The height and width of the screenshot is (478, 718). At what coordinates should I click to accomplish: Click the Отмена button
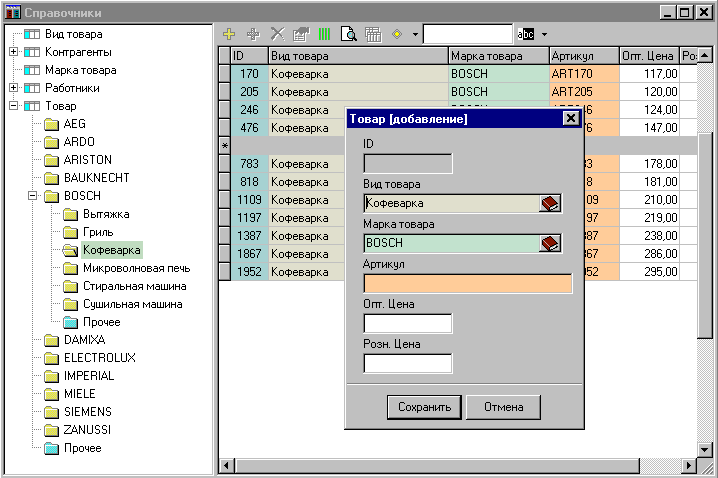pos(503,407)
